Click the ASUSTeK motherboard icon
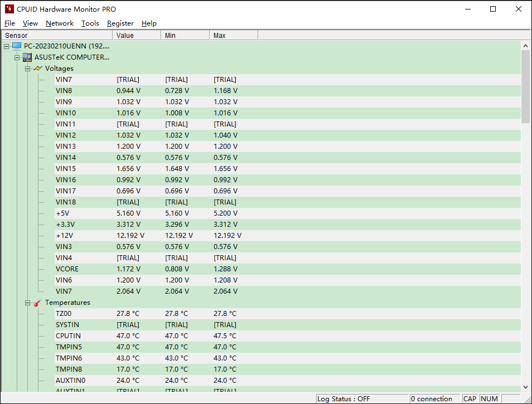 (27, 57)
